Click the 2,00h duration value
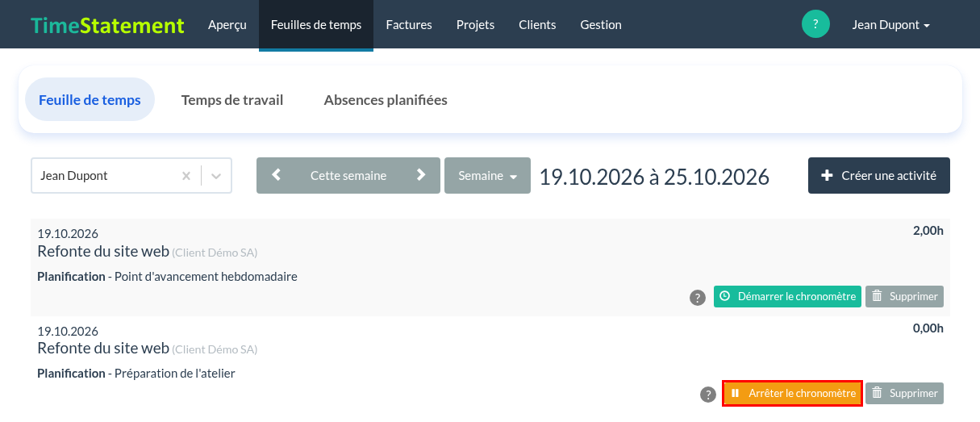Screen dimensions: 980x422 [928, 231]
